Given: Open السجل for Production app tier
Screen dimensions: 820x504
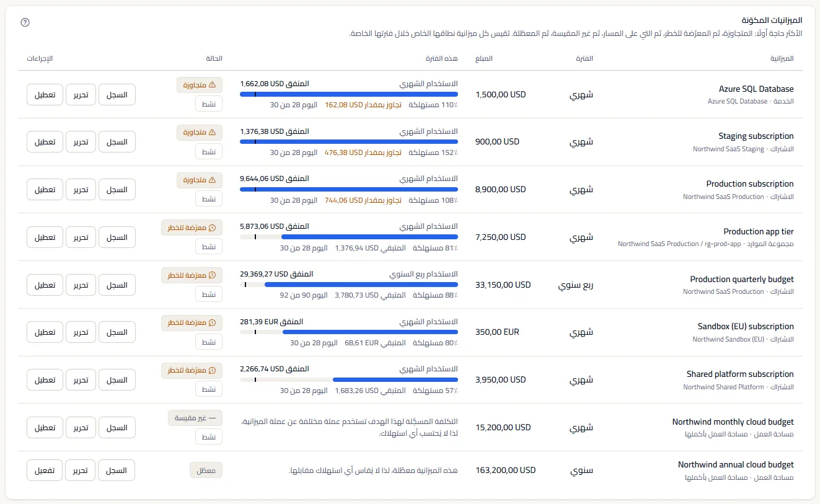Looking at the screenshot, I should point(117,237).
